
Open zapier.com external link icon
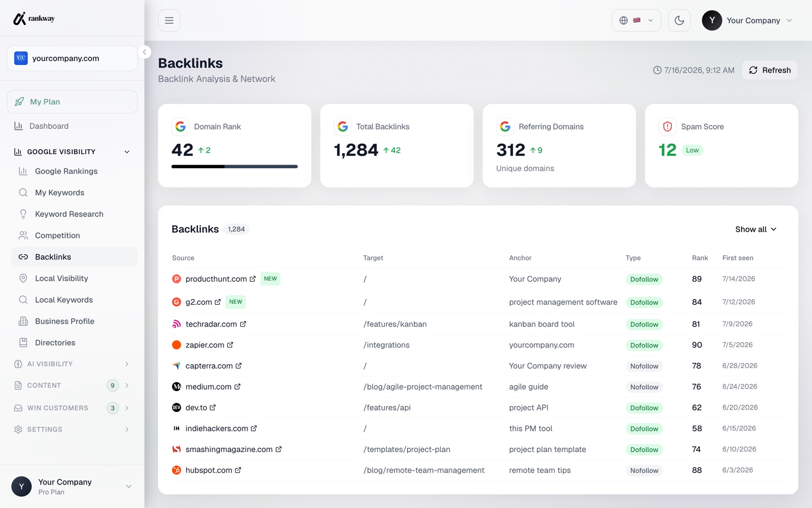tap(230, 345)
